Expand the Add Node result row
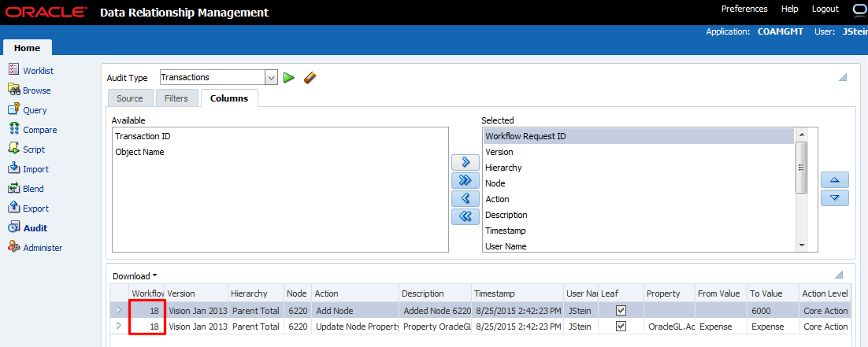Image resolution: width=868 pixels, height=347 pixels. [119, 310]
